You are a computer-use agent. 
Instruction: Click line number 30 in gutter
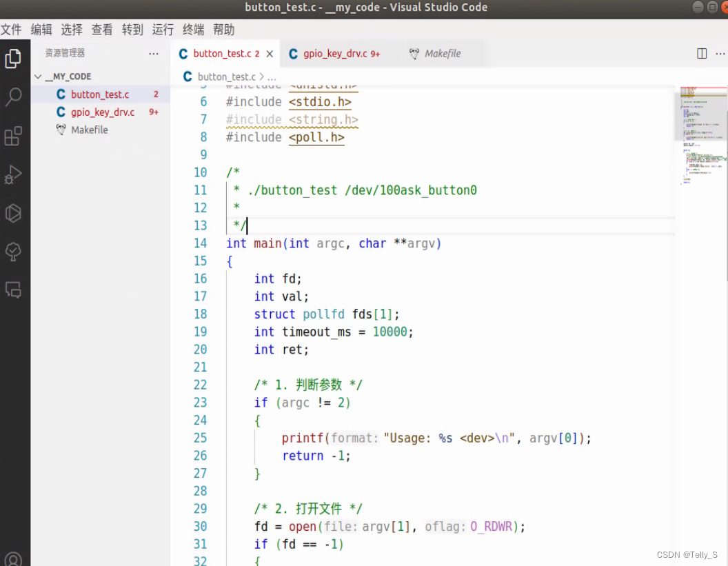201,527
